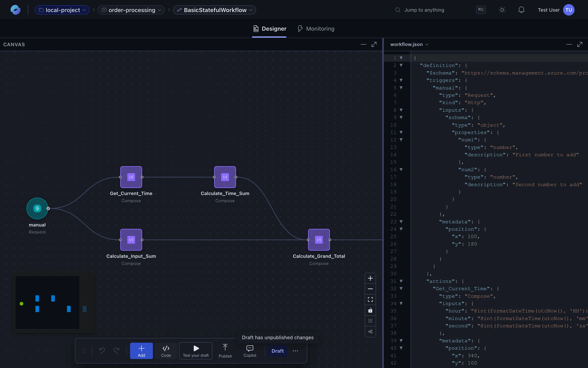Collapse the fold arrow at line 1
Screen dimensions: 588x368
[401, 58]
